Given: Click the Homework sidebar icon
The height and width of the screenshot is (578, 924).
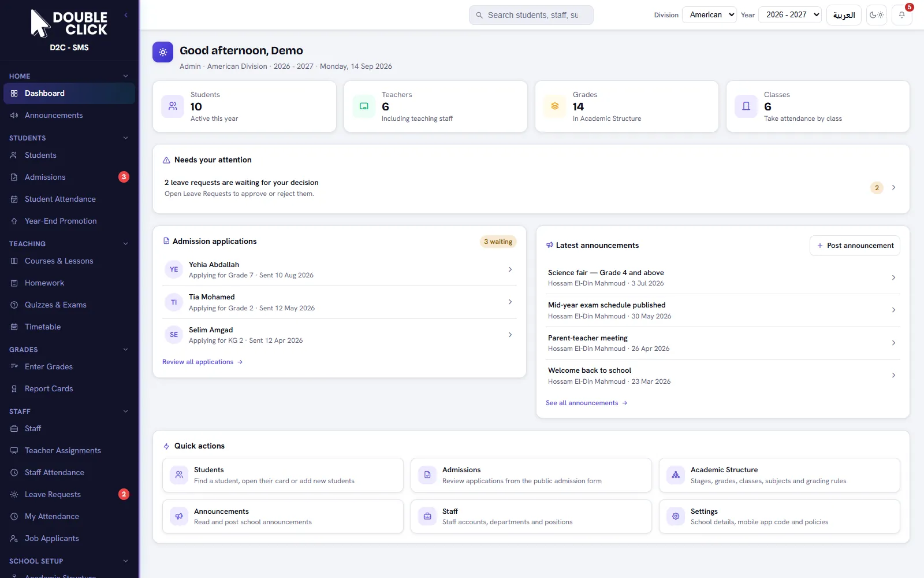Looking at the screenshot, I should pyautogui.click(x=14, y=283).
